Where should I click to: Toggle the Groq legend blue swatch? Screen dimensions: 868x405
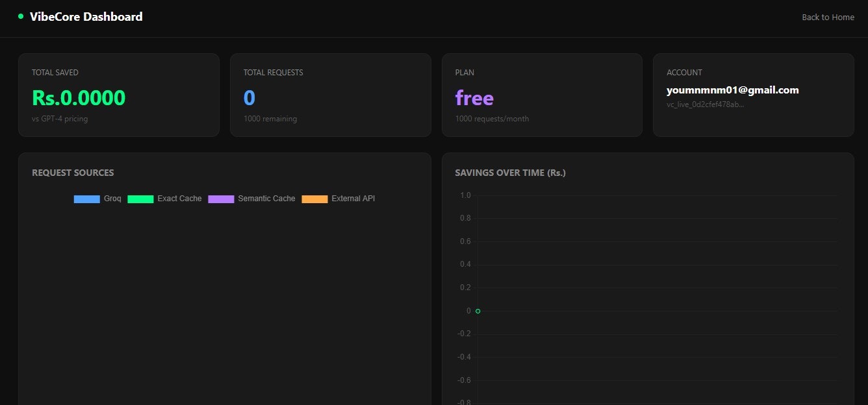click(x=87, y=199)
